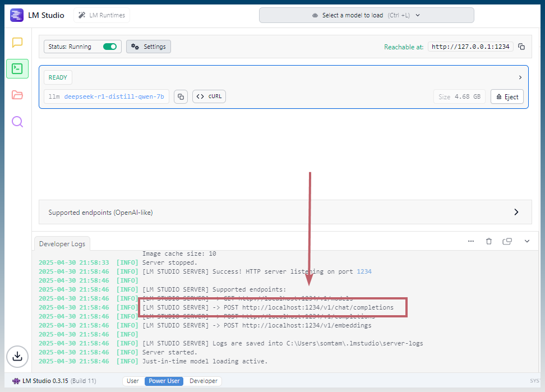Click the Size 4.68 GB label
The width and height of the screenshot is (545, 392).
(459, 96)
